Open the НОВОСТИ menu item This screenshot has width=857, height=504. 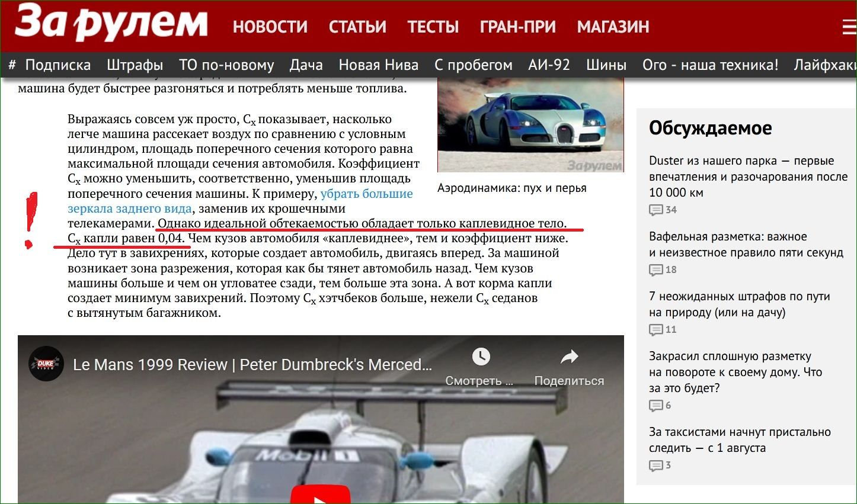[270, 27]
